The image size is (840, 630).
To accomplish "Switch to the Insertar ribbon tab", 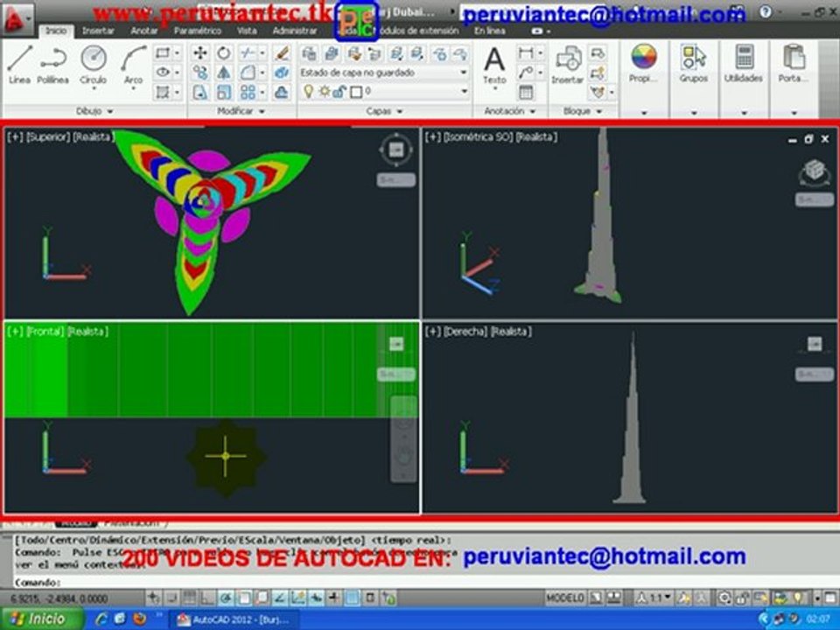I will tap(98, 31).
